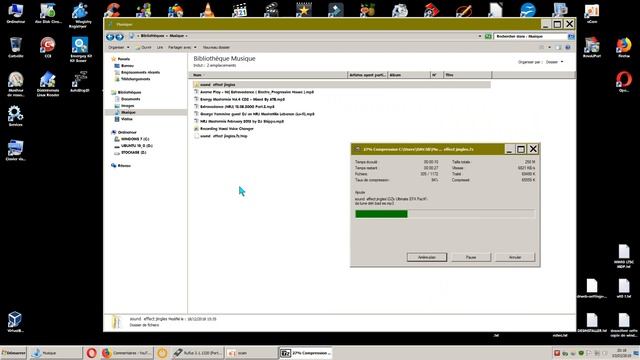
Task: Open the VLC cone desktop icon
Action: pyautogui.click(x=208, y=10)
